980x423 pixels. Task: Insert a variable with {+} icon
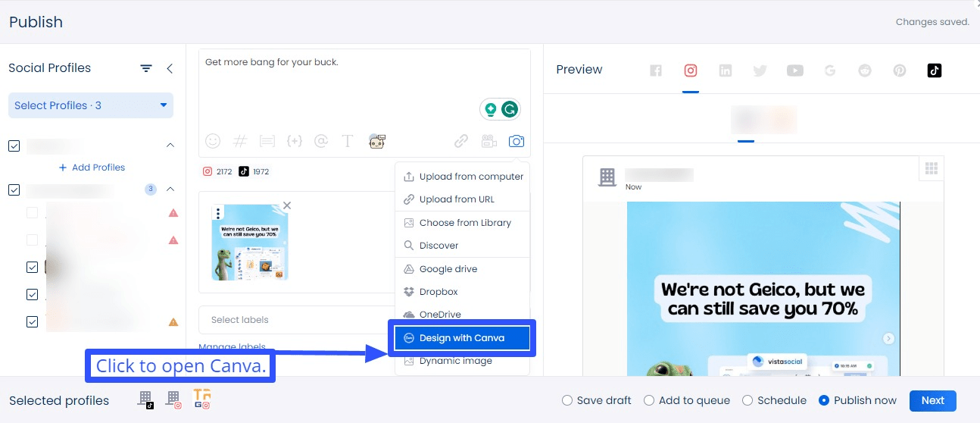pyautogui.click(x=295, y=141)
